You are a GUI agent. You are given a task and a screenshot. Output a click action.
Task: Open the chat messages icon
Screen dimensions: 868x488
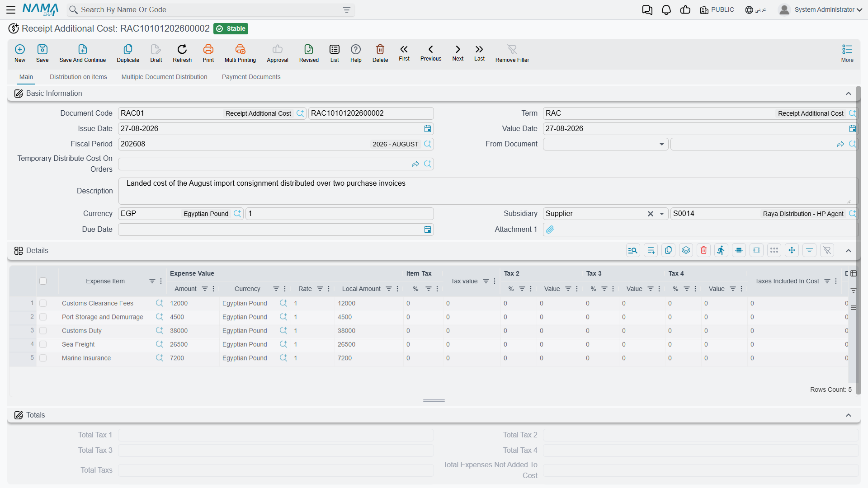pyautogui.click(x=647, y=10)
